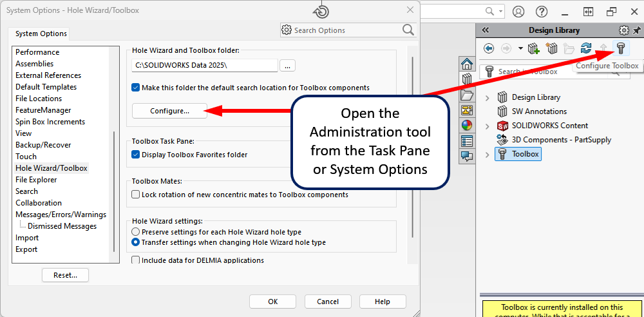The width and height of the screenshot is (644, 317).
Task: Click the Configure... button
Action: [x=169, y=111]
